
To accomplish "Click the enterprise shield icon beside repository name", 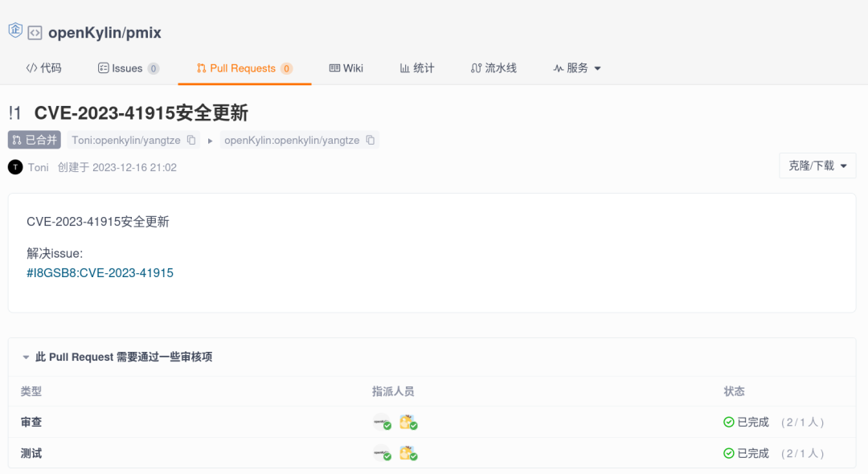I will 15,31.
